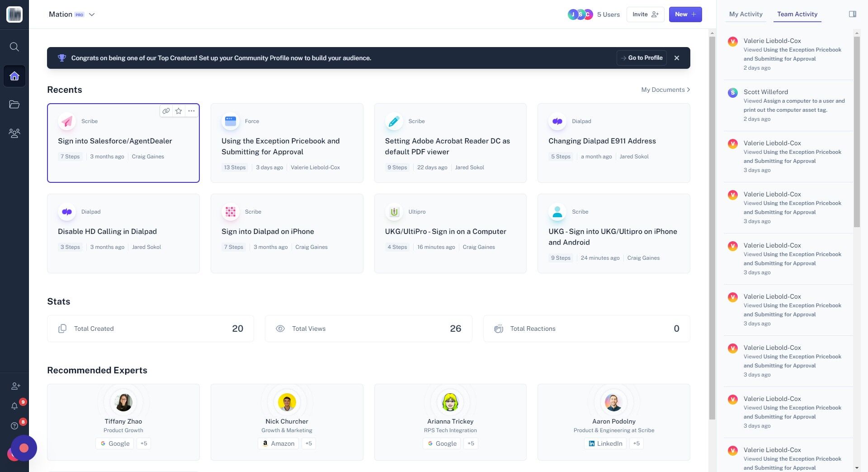This screenshot has height=472, width=868.
Task: Collapse the activity panel with the panel icon
Action: pyautogui.click(x=853, y=14)
